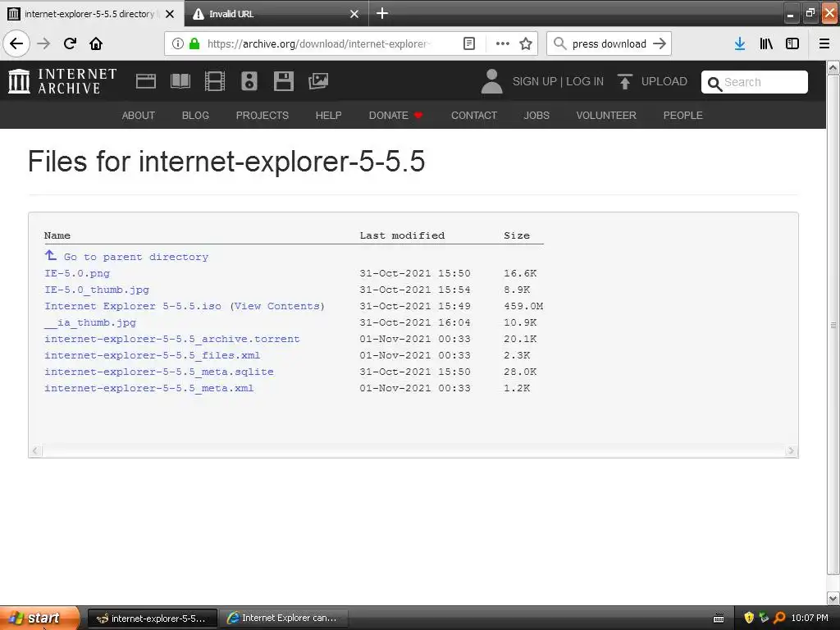
Task: Click the upload arrow icon
Action: point(624,81)
